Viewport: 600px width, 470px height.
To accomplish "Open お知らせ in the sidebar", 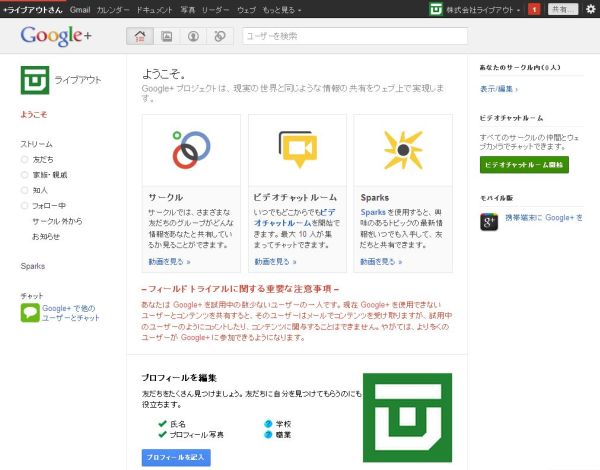I will (46, 237).
